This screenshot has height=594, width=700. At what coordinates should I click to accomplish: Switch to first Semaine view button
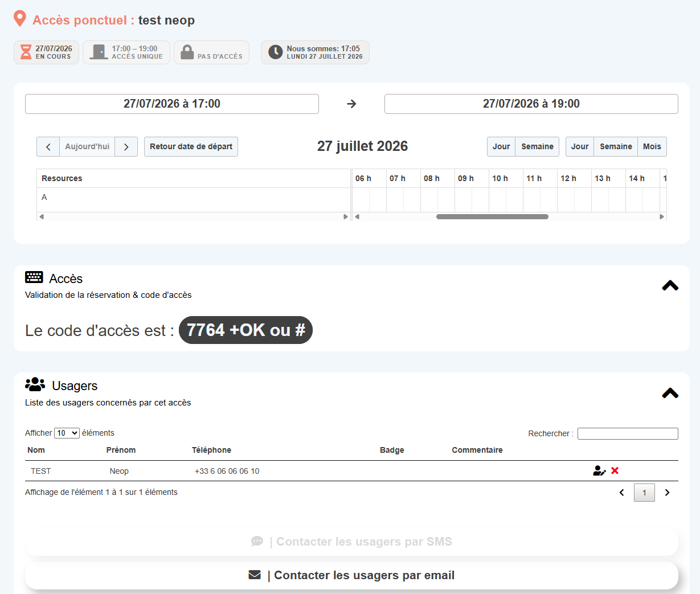point(537,146)
